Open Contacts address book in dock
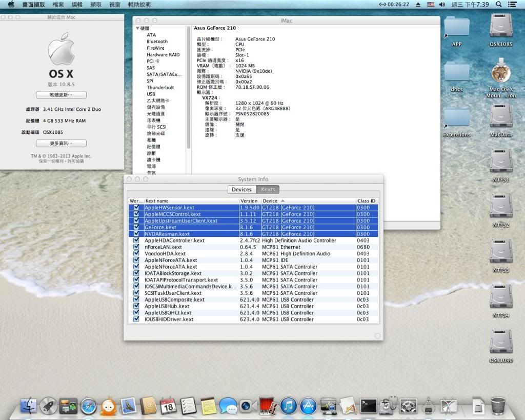Viewport: 525px width, 420px height. pos(148,406)
